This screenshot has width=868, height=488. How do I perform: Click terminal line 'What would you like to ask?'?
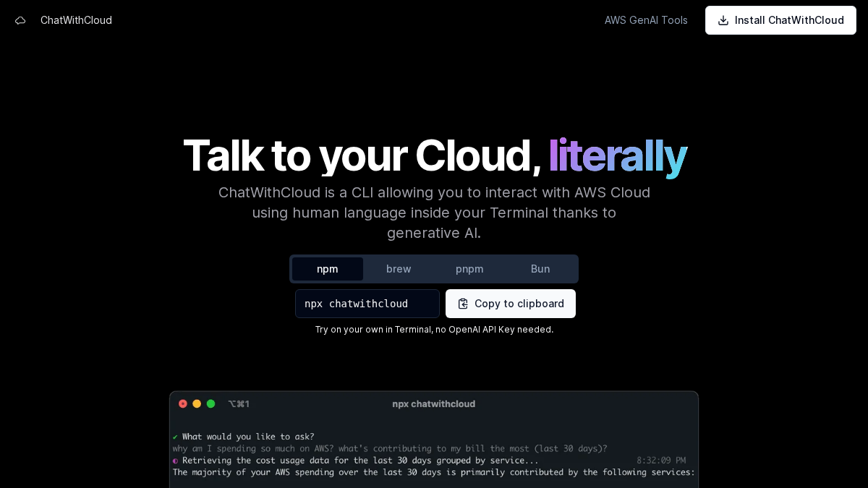click(x=248, y=437)
